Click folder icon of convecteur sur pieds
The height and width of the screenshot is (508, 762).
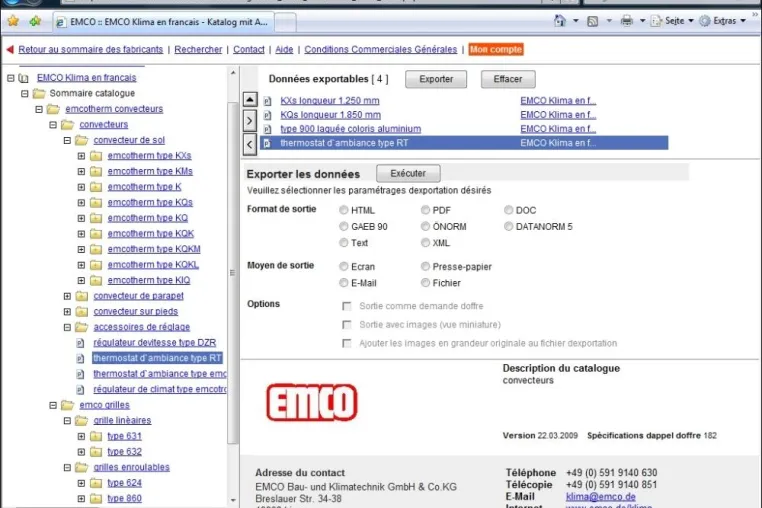coord(82,311)
